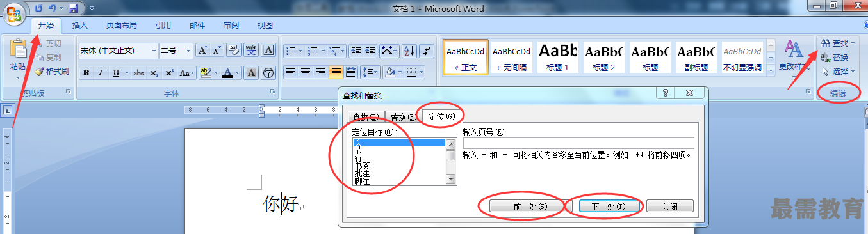Click the phonetic guide (wén) icon
This screenshot has height=234, width=868.
point(252,51)
